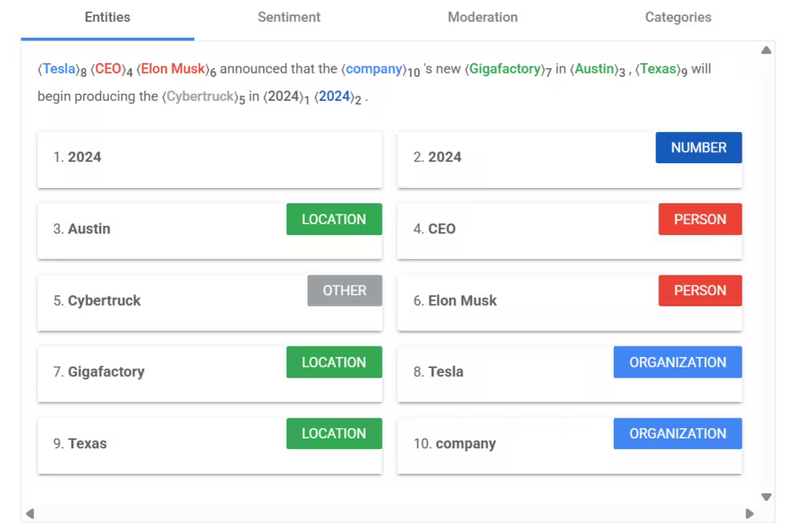Image resolution: width=800 pixels, height=529 pixels.
Task: Select the company entity in the sentence
Action: (373, 69)
